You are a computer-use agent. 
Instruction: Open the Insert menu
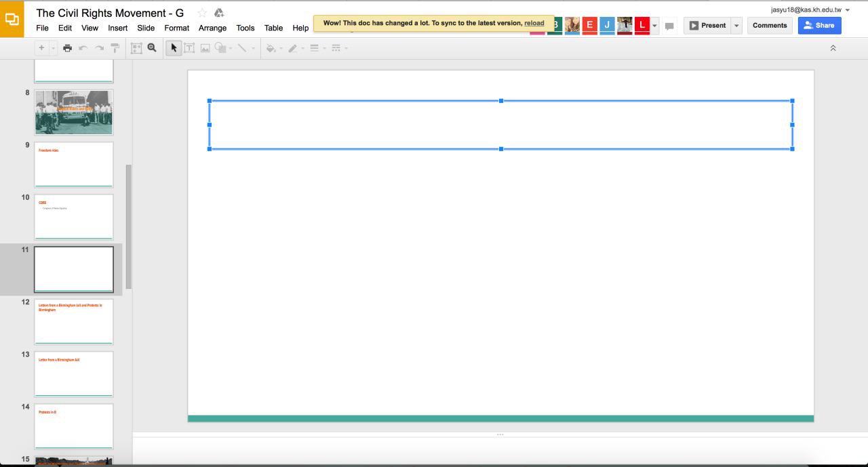[x=117, y=28]
